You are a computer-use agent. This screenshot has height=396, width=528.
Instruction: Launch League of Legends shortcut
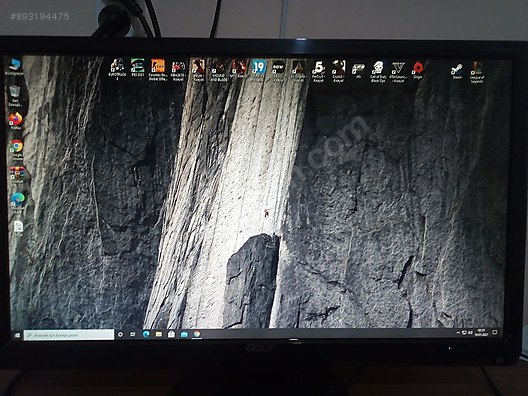pos(476,72)
